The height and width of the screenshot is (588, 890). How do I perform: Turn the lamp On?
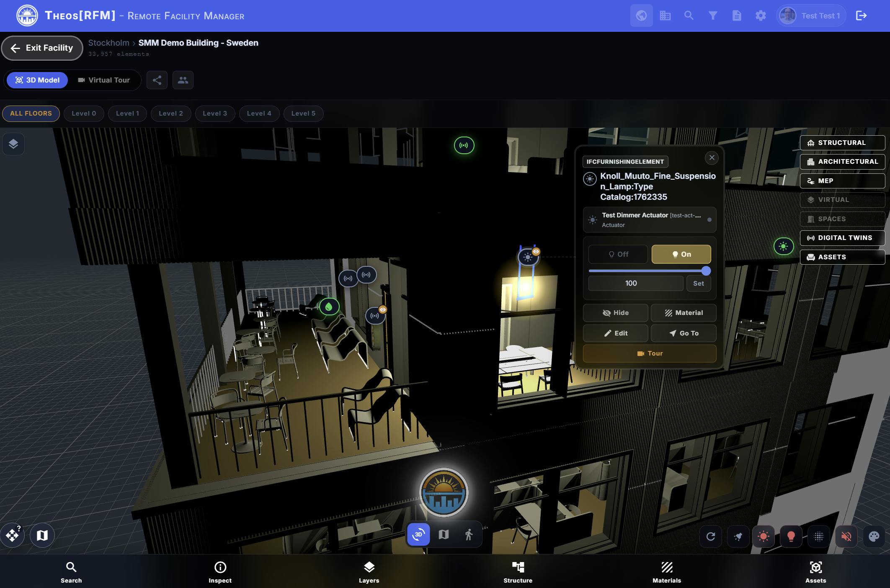tap(681, 254)
